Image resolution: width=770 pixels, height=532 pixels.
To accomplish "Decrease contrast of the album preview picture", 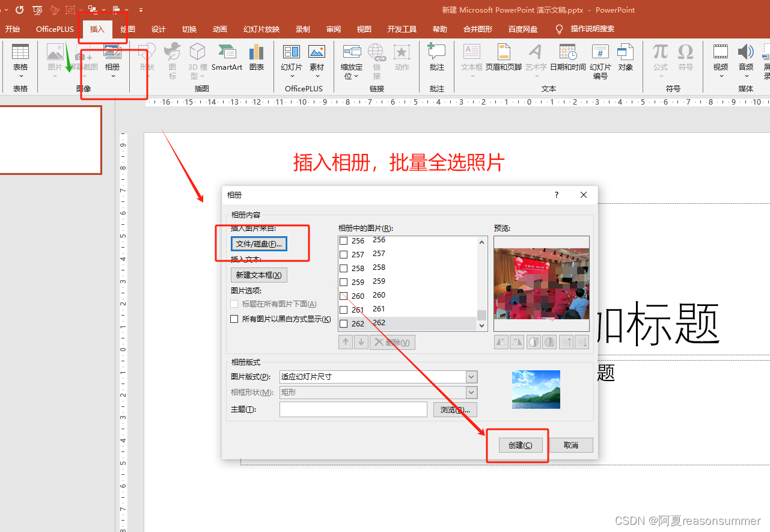I will click(x=549, y=342).
